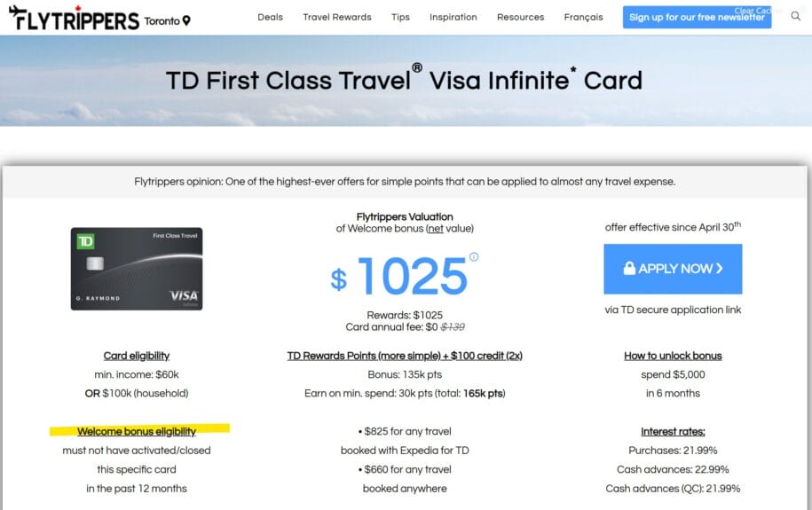Click the lock icon on Apply Now

[629, 268]
